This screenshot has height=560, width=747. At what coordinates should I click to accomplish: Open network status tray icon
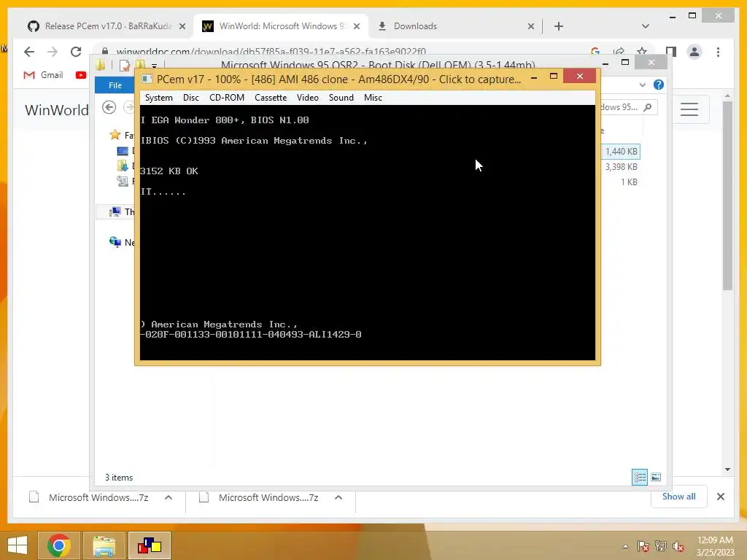[661, 546]
